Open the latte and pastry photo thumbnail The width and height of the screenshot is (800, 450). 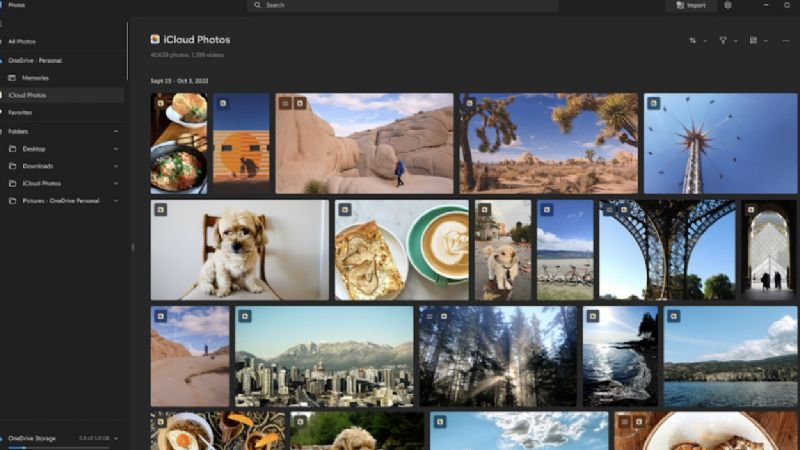point(401,250)
